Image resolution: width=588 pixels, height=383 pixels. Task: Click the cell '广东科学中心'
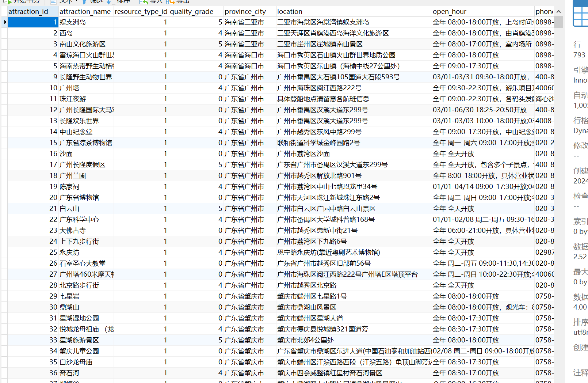pos(86,220)
